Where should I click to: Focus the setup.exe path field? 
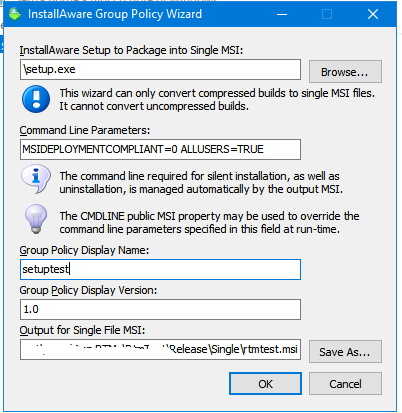click(160, 69)
